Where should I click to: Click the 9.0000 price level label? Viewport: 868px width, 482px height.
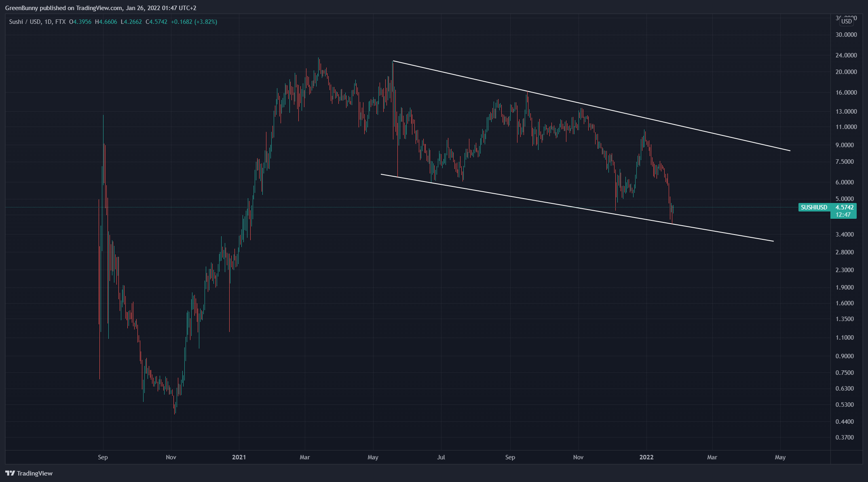(x=845, y=145)
